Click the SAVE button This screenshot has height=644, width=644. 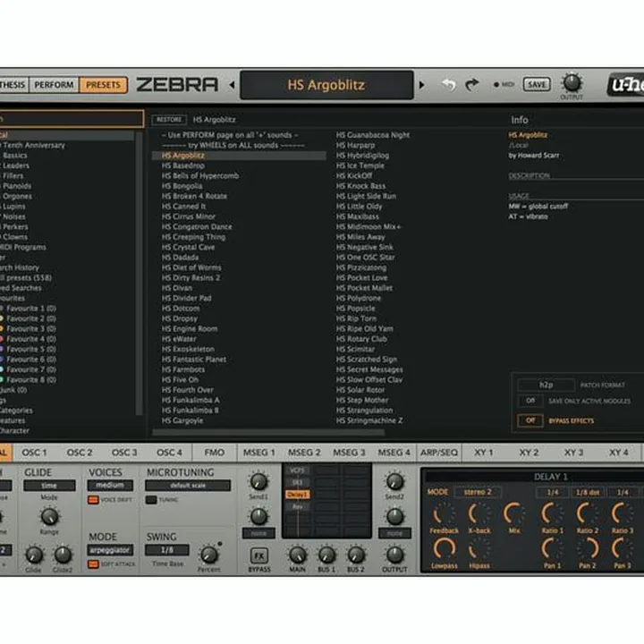pos(537,85)
